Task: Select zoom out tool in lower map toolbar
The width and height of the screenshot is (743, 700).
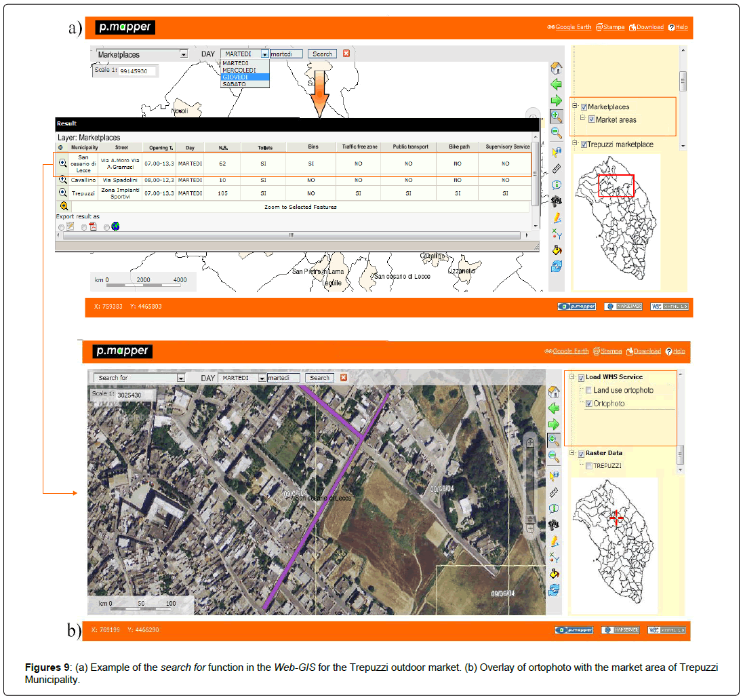Action: click(x=554, y=456)
